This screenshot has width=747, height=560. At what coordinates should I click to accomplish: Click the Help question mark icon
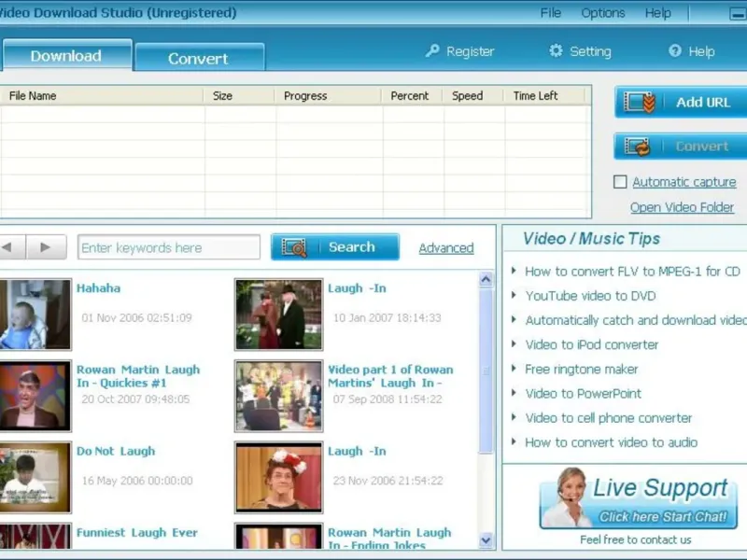click(x=674, y=50)
